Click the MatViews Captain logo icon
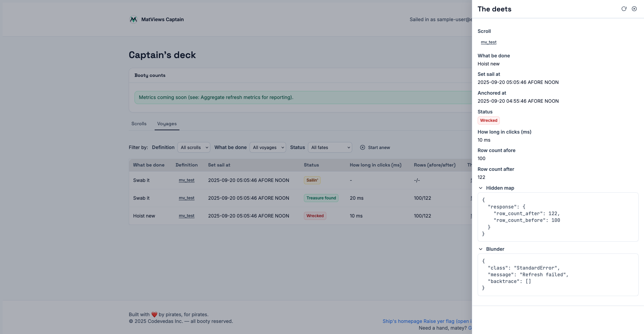 coord(133,19)
